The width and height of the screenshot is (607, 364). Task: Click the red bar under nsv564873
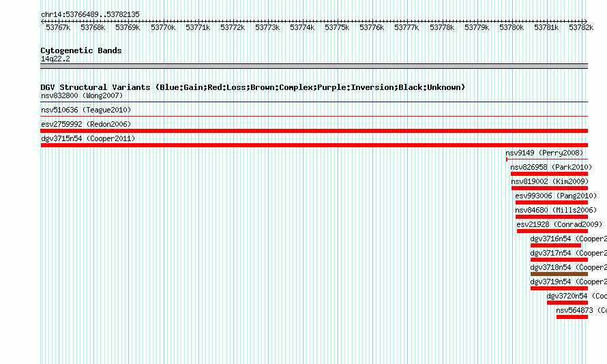coord(572,317)
